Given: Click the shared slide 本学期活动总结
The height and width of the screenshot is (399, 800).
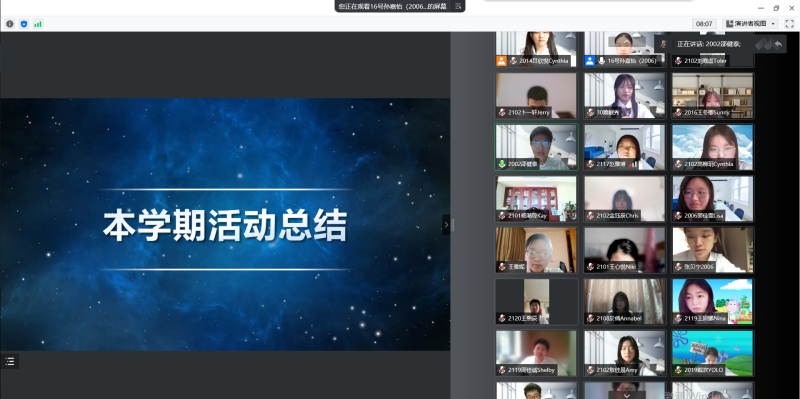Looking at the screenshot, I should coord(225,225).
